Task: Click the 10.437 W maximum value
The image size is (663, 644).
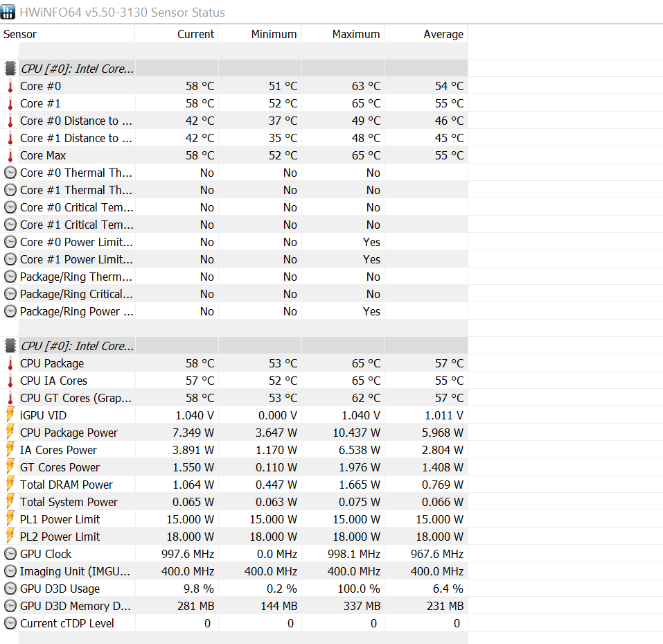Action: [x=357, y=433]
